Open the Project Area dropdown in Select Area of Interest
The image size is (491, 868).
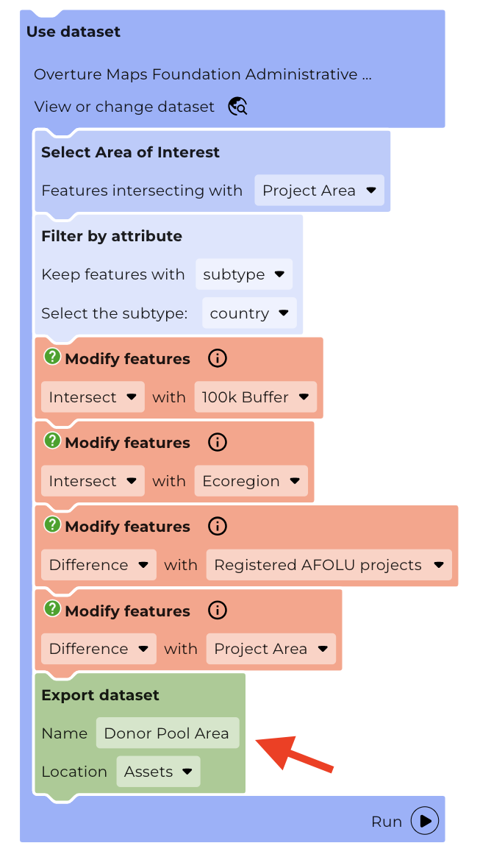(319, 191)
